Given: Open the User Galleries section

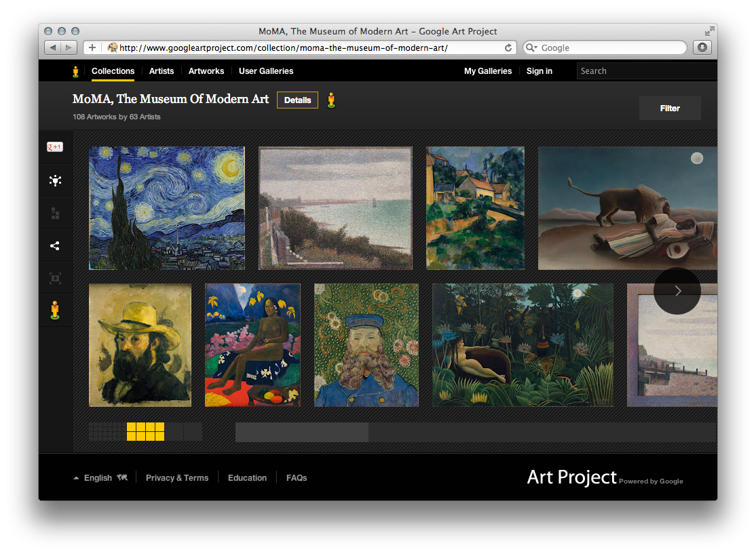Looking at the screenshot, I should click(266, 71).
